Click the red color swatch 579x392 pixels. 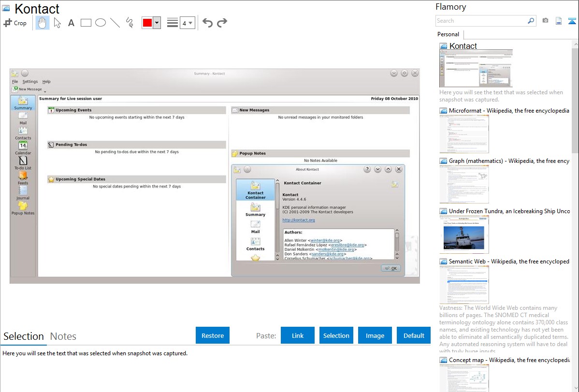click(x=147, y=23)
